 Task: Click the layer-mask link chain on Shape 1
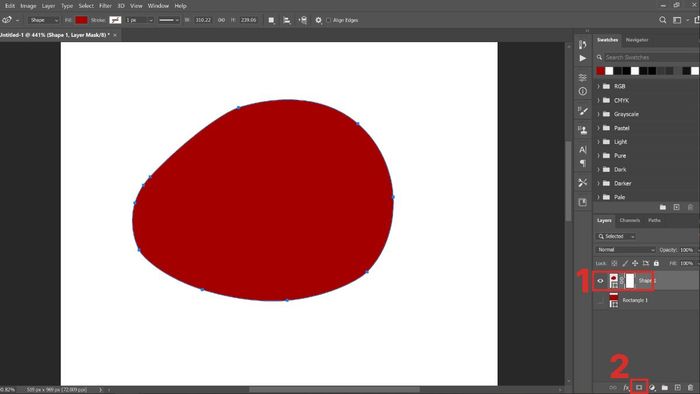622,281
